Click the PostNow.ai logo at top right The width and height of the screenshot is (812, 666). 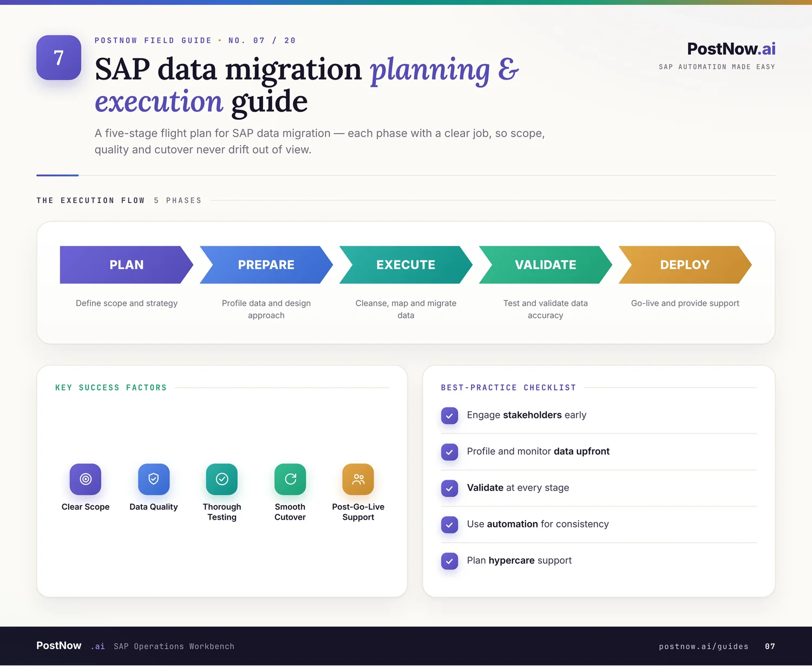[x=731, y=49]
